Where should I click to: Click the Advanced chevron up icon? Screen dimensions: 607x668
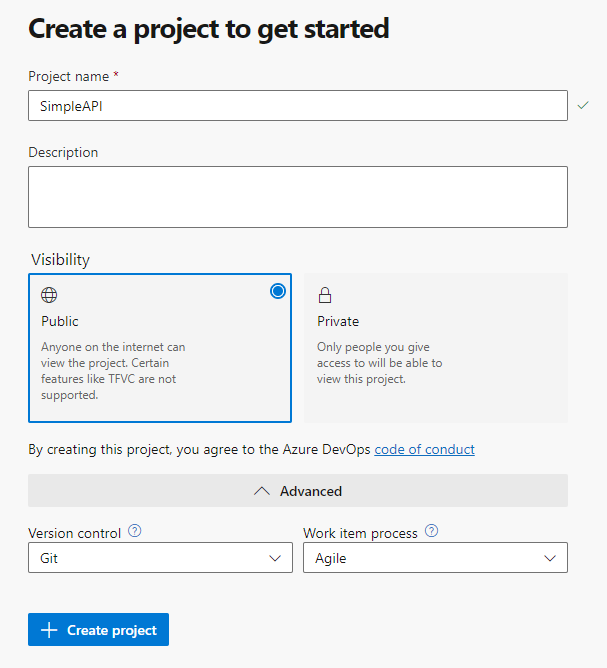262,491
